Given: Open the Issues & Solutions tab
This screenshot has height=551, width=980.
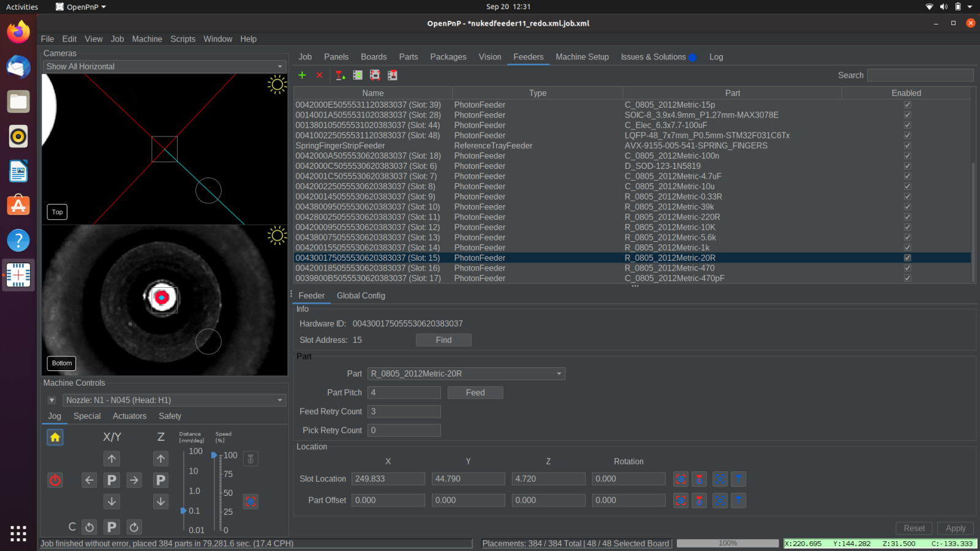Looking at the screenshot, I should (x=658, y=57).
